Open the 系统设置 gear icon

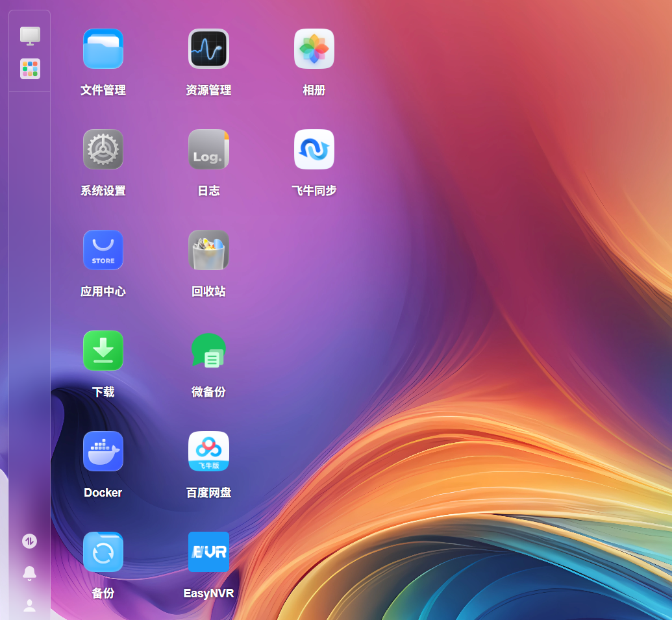[x=103, y=149]
